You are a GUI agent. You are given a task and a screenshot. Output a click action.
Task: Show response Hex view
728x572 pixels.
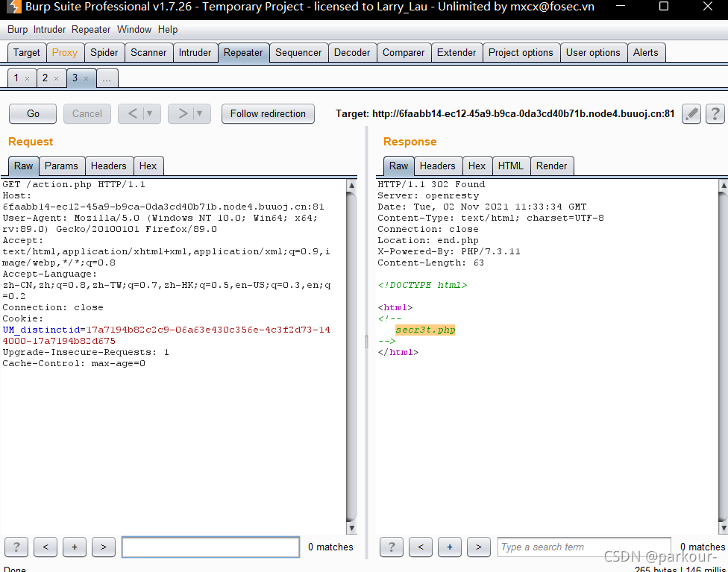click(x=477, y=166)
